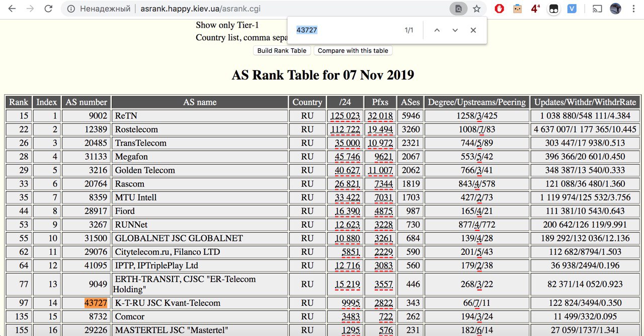Open the 3261 prefixes link for GLOBALNET

(383, 238)
